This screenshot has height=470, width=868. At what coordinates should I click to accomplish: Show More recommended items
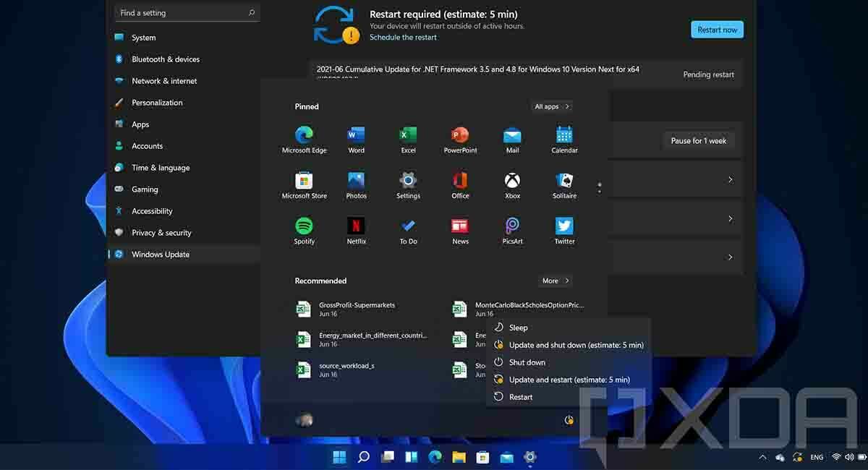click(556, 281)
